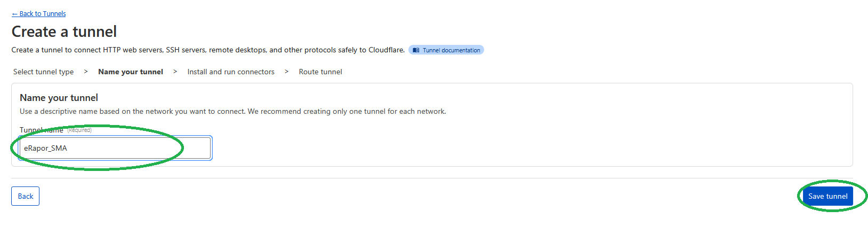Click the chevron after Name your tunnel step

click(175, 72)
